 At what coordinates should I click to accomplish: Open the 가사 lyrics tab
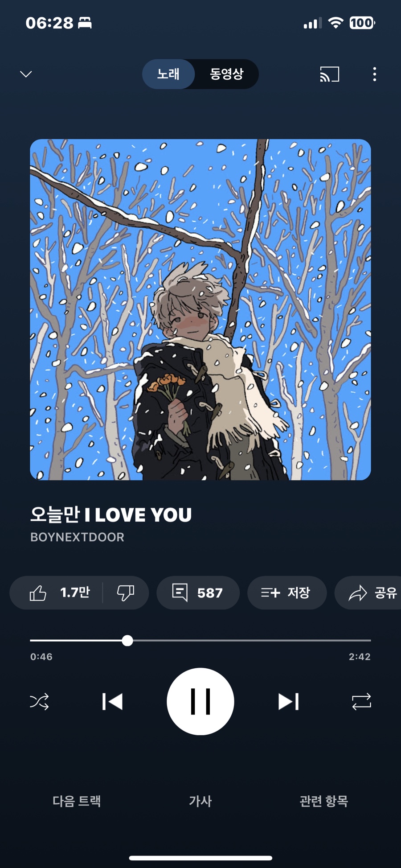[200, 801]
